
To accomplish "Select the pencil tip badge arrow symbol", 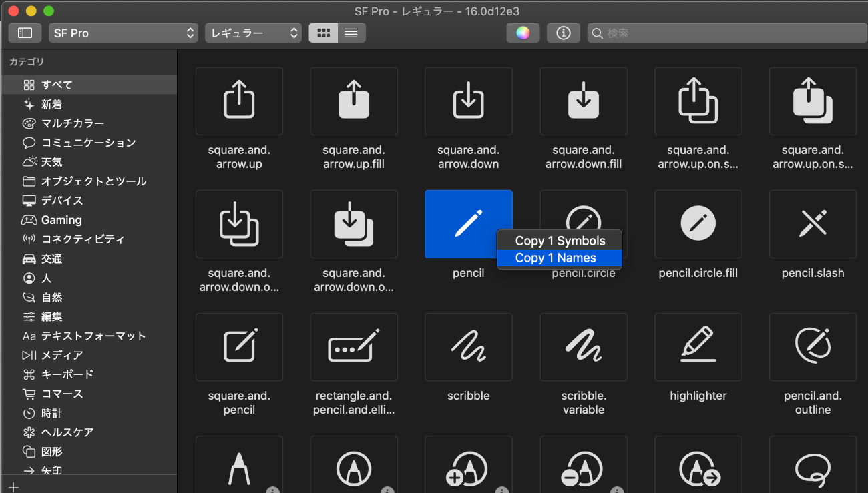I will pos(698,465).
